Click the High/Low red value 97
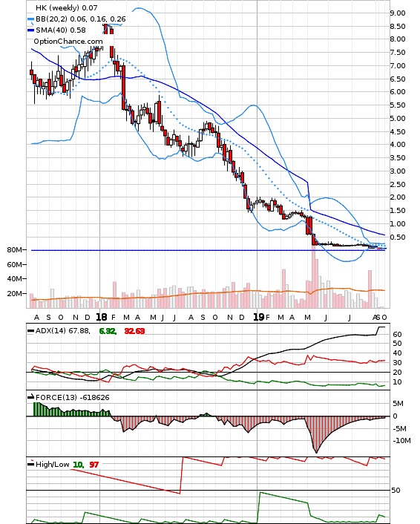 pyautogui.click(x=94, y=465)
